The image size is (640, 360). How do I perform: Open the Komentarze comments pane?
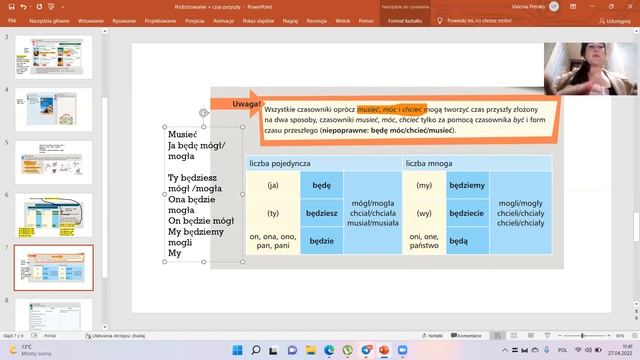pyautogui.click(x=466, y=336)
